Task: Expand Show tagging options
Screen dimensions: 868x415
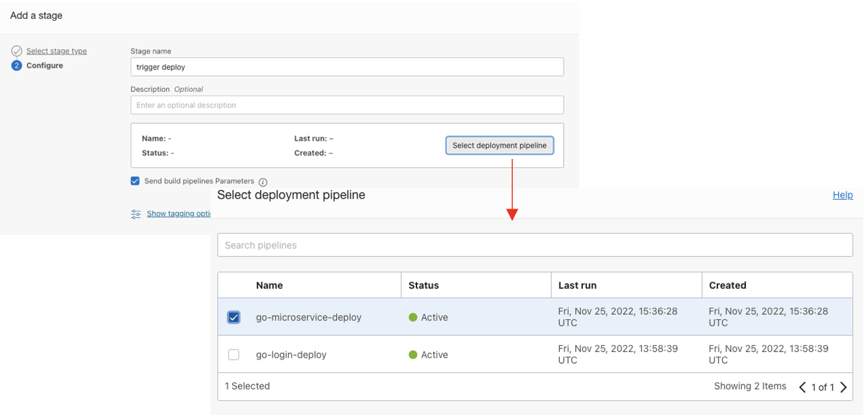Action: 178,214
